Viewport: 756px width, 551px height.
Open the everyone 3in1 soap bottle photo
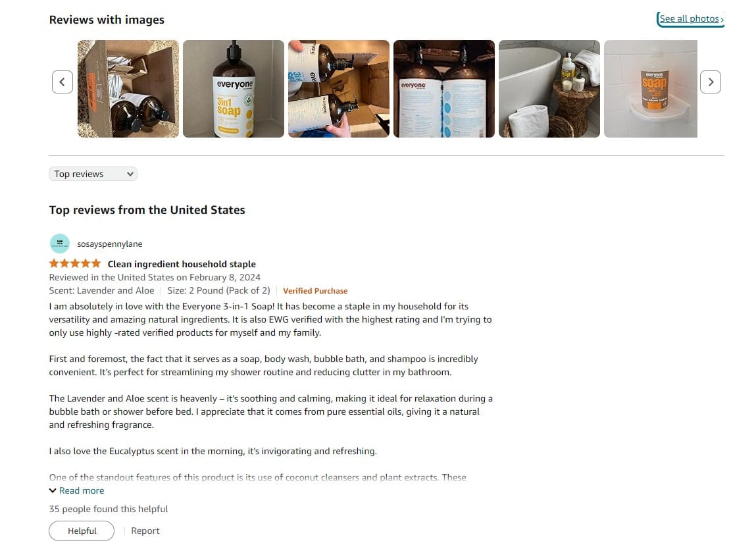coord(234,89)
